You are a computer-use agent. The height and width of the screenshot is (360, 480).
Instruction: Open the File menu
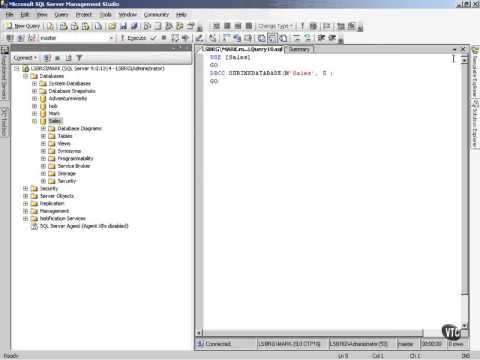pyautogui.click(x=9, y=15)
